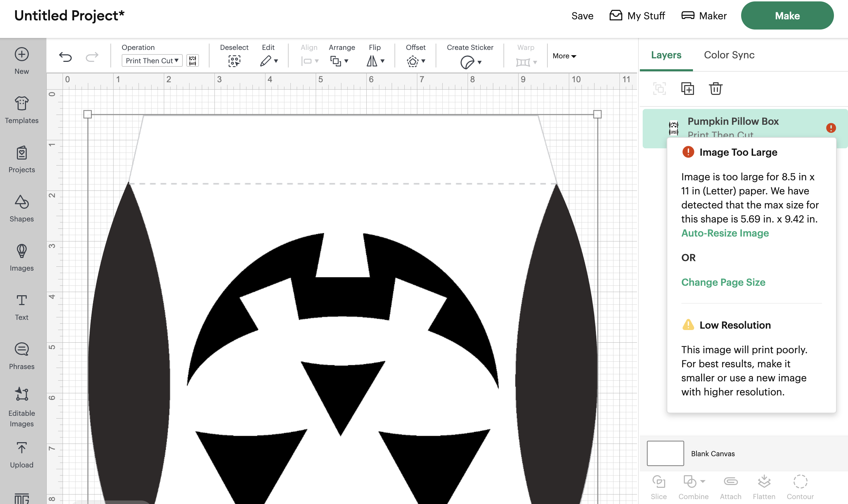Click the Arrange icon
This screenshot has height=504, width=848.
click(335, 61)
